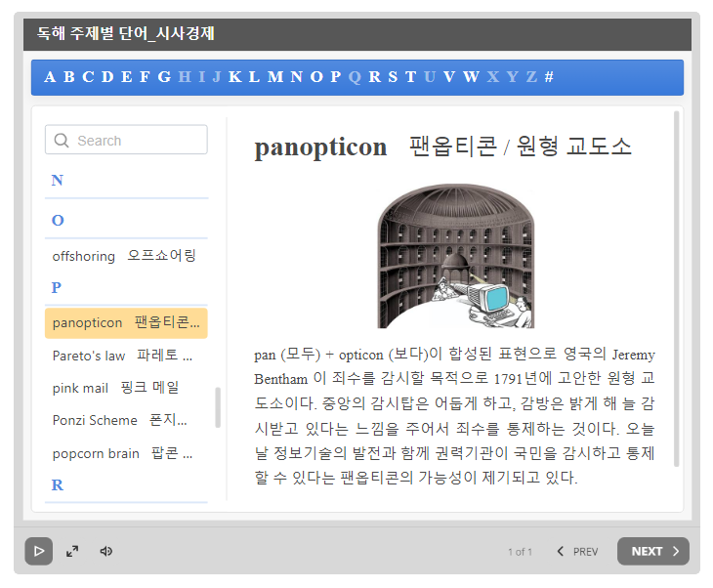
Task: Click the # symbol in alphabet bar
Action: (549, 77)
